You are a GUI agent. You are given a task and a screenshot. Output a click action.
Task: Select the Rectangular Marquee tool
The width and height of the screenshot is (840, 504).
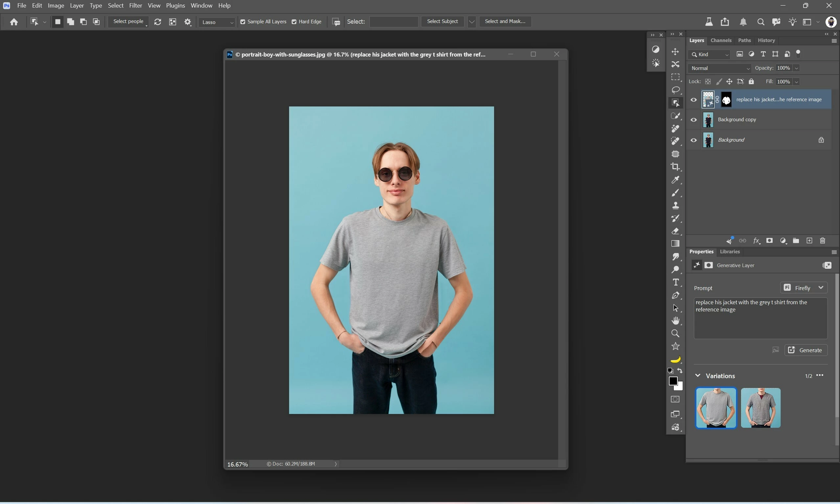click(x=675, y=77)
